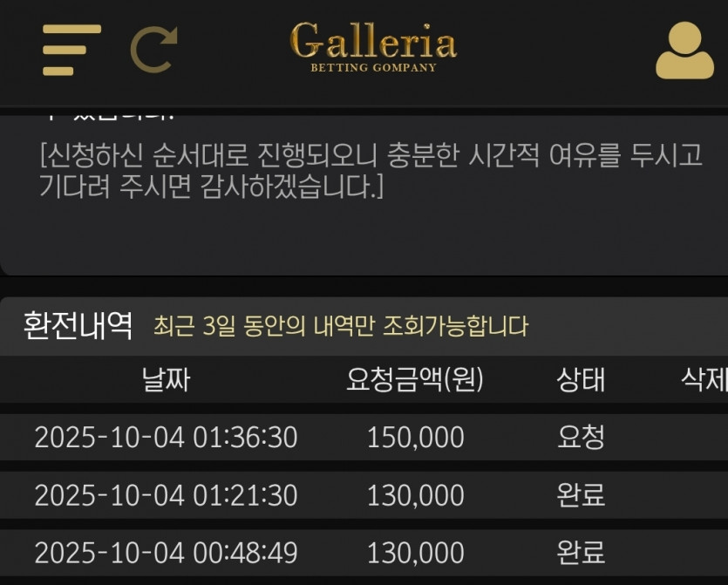
Task: Select the 2025-10-04 00:48:49 date entry
Action: point(166,553)
